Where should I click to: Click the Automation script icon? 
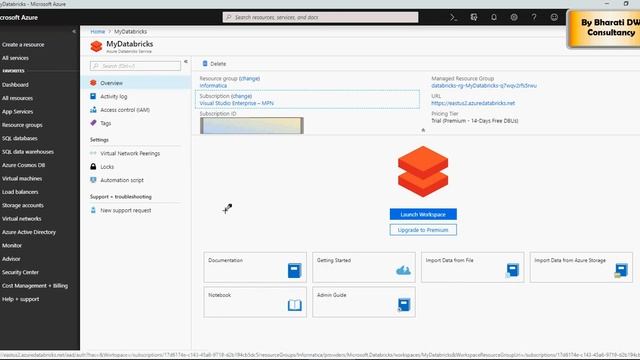(93, 180)
